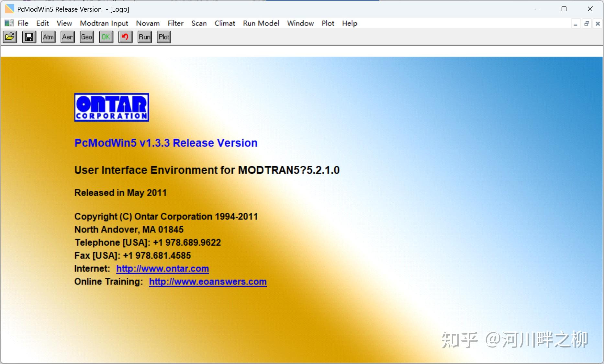Click the Plot toolbar button
Image resolution: width=604 pixels, height=364 pixels.
pyautogui.click(x=164, y=37)
